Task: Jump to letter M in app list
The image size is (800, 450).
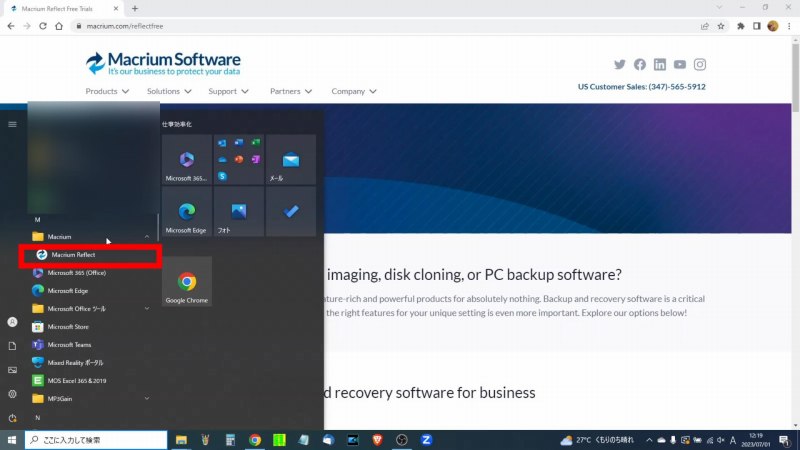Action: 37,219
